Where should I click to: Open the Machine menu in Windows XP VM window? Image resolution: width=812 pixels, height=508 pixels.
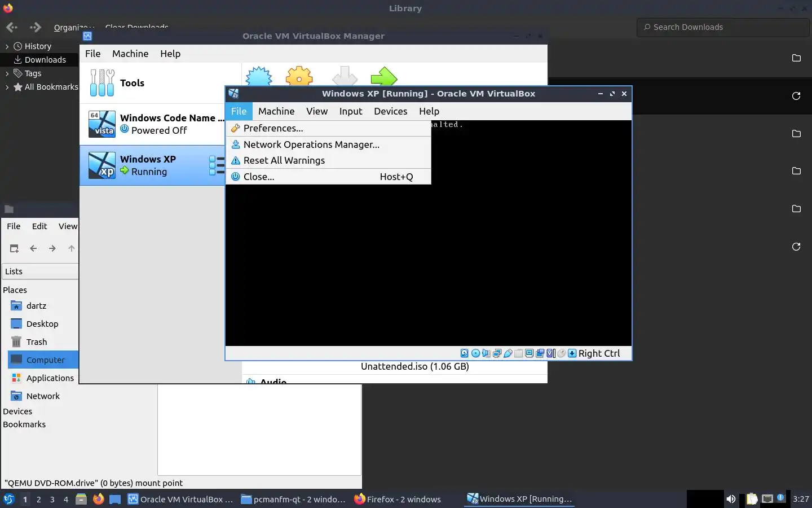point(276,111)
